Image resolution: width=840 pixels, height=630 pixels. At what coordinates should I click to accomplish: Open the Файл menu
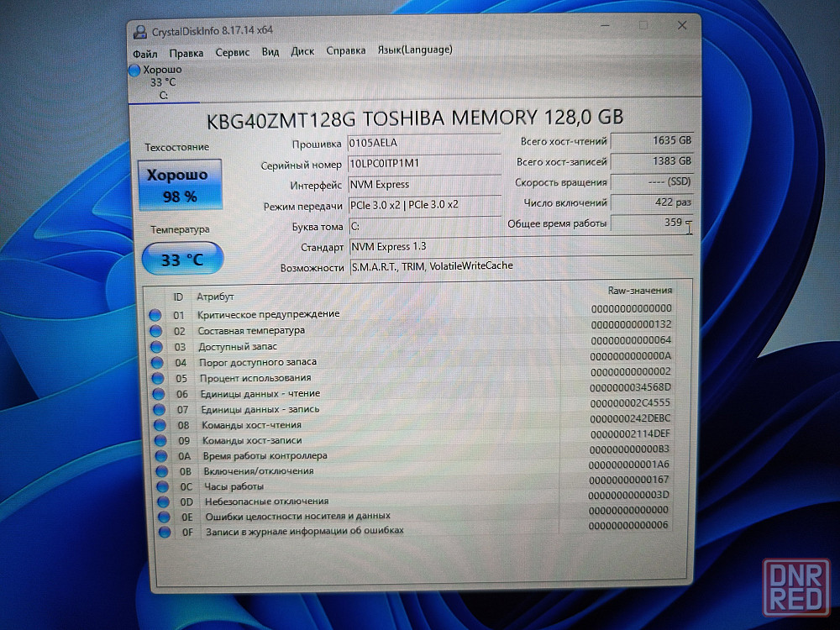point(144,54)
